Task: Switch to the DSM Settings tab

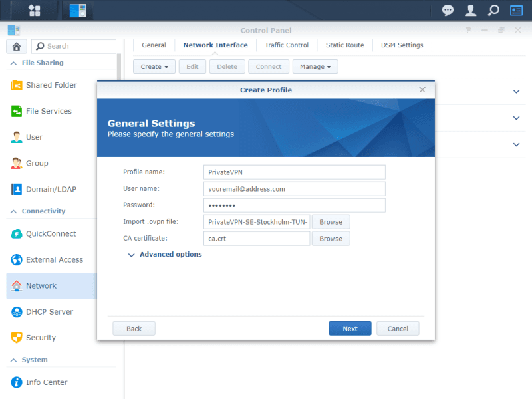Action: (402, 45)
